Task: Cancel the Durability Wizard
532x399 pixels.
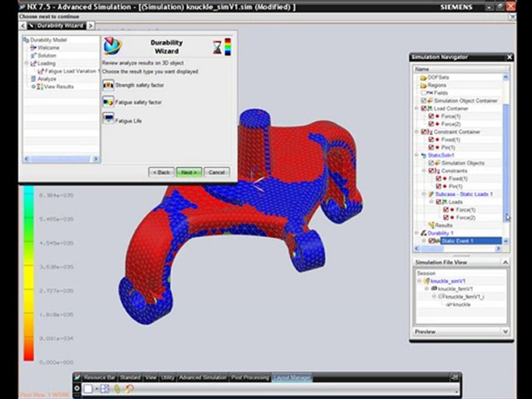Action: pyautogui.click(x=217, y=172)
